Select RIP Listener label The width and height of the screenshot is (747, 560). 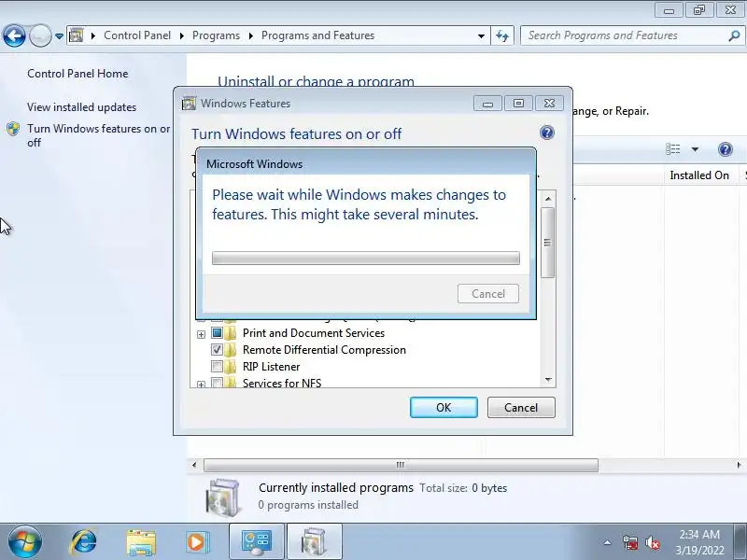pyautogui.click(x=271, y=367)
